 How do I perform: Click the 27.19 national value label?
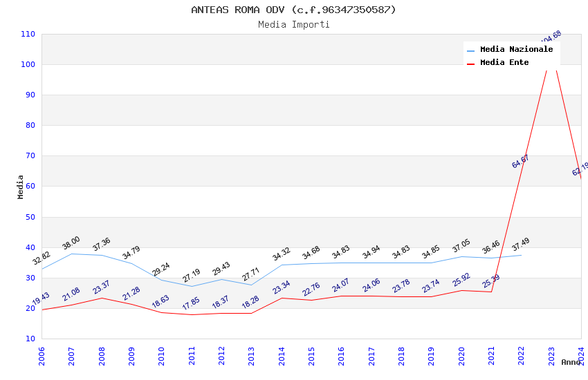(x=192, y=276)
